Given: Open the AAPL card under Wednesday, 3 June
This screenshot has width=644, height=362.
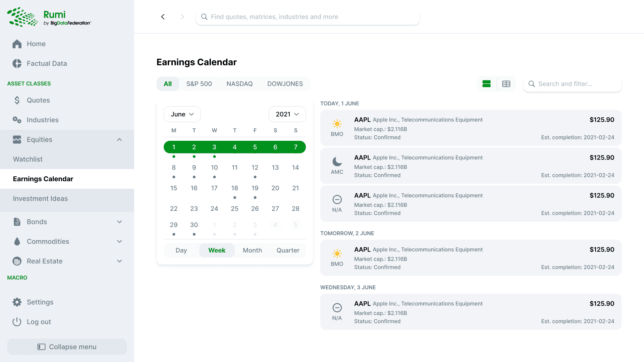Looking at the screenshot, I should 471,312.
